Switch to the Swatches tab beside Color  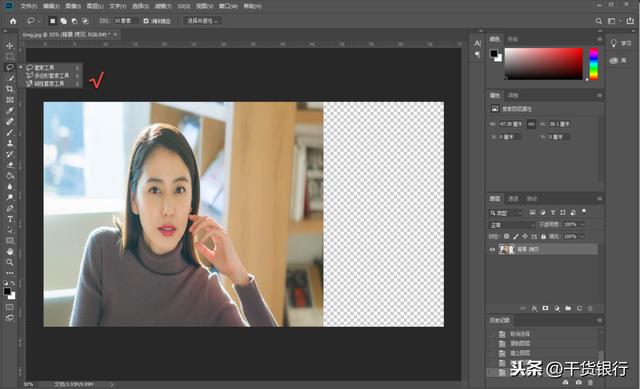point(513,39)
